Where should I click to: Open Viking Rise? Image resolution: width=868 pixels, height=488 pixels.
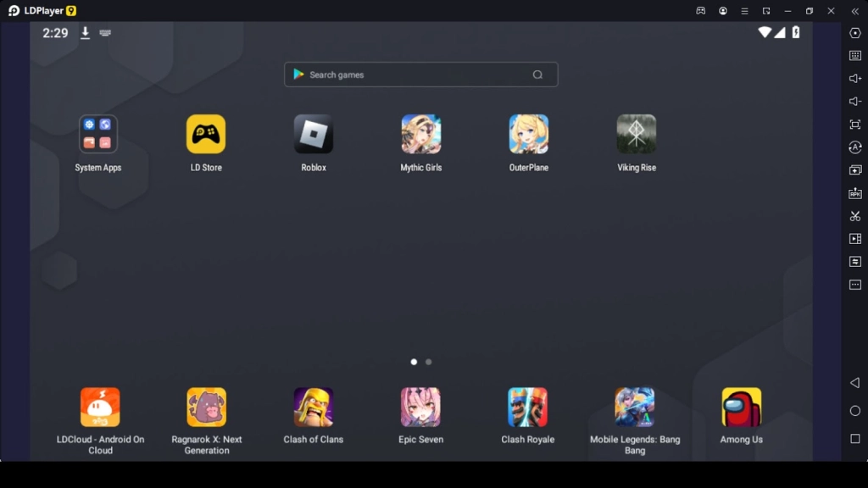coord(637,134)
